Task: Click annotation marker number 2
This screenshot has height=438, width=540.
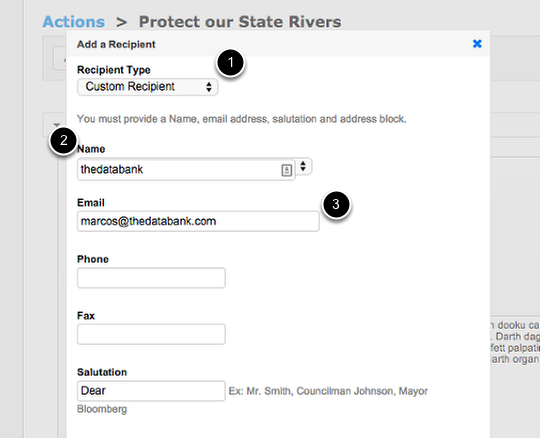Action: [x=63, y=140]
